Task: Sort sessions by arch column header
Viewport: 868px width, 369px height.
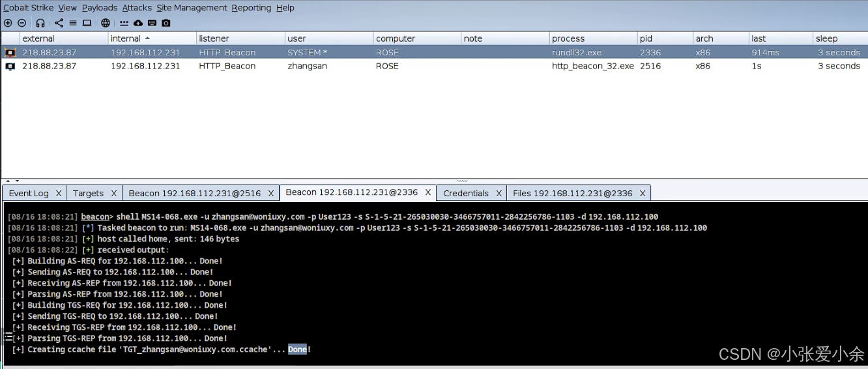Action: 721,38
